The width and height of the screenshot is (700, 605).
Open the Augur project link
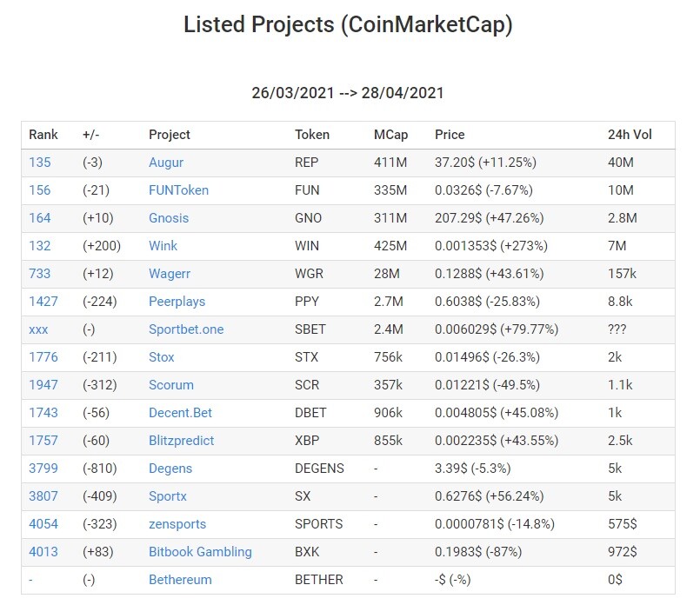(165, 163)
